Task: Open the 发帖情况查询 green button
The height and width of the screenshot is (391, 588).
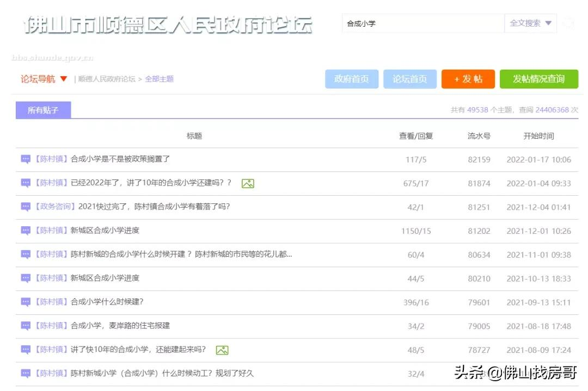Action: pos(538,79)
